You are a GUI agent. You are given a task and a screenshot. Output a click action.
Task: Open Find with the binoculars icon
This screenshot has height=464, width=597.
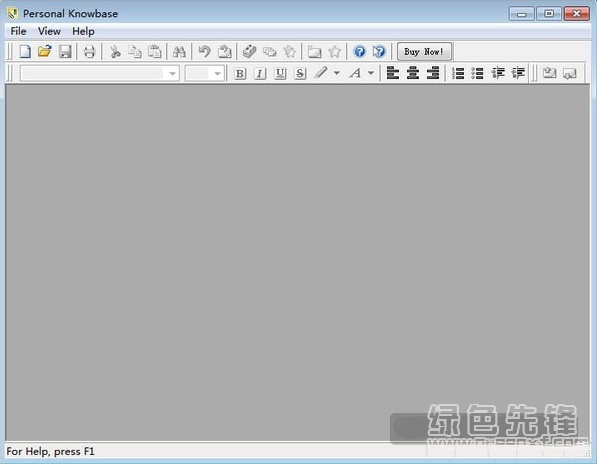point(179,51)
